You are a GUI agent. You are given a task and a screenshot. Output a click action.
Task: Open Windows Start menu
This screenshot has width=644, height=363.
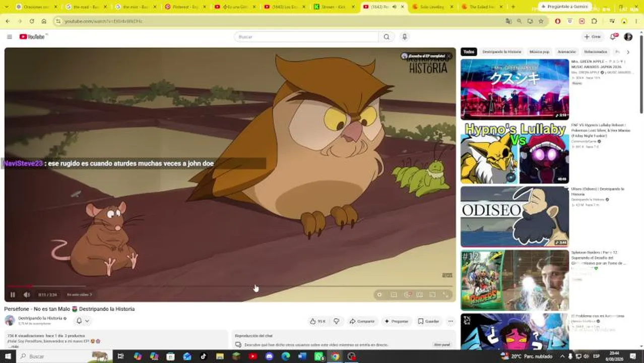tap(8, 356)
